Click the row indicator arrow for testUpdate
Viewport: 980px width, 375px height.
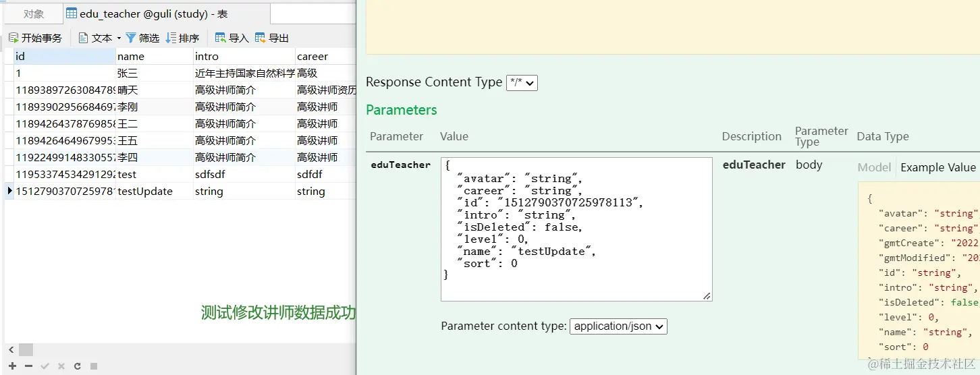tap(9, 192)
